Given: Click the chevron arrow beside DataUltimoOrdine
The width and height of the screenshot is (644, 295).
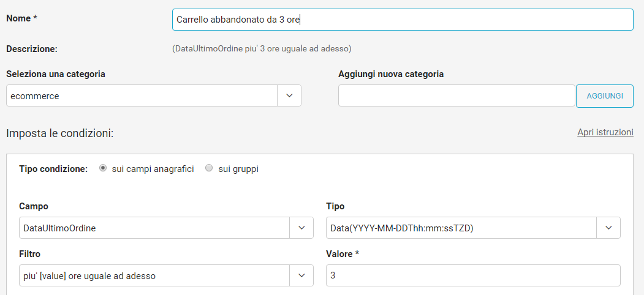Looking at the screenshot, I should (301, 228).
